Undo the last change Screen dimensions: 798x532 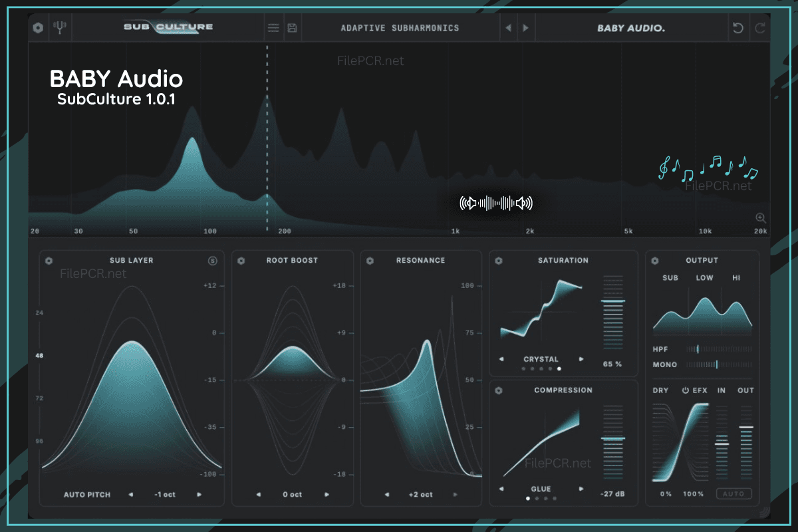click(737, 28)
